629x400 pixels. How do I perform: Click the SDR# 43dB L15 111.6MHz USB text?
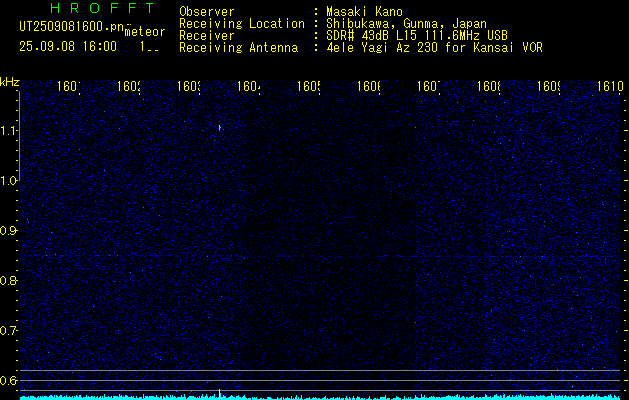coord(417,36)
